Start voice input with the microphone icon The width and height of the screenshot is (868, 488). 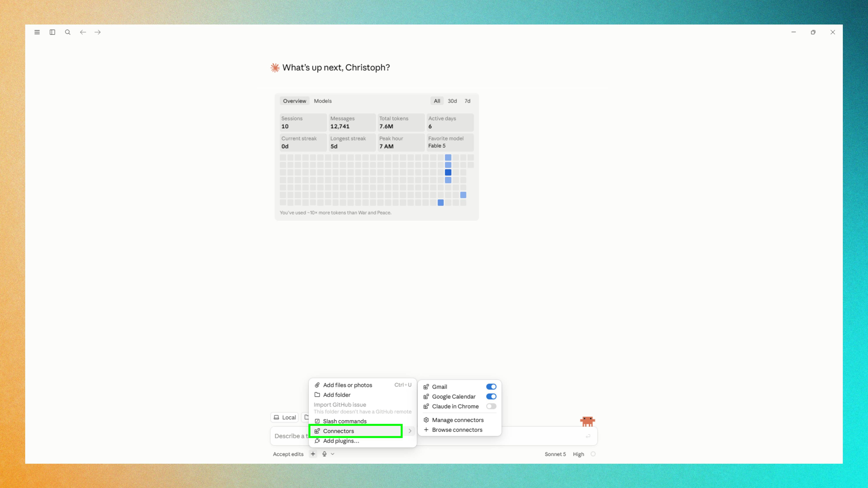pos(324,454)
